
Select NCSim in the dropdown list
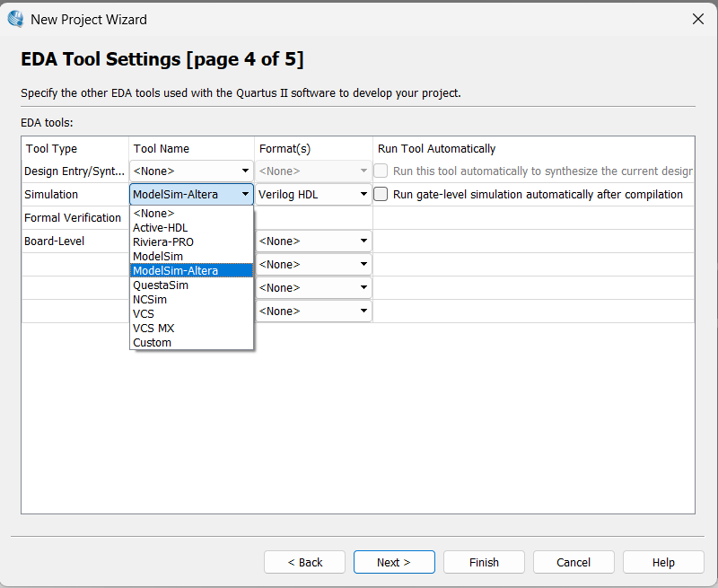coord(191,300)
